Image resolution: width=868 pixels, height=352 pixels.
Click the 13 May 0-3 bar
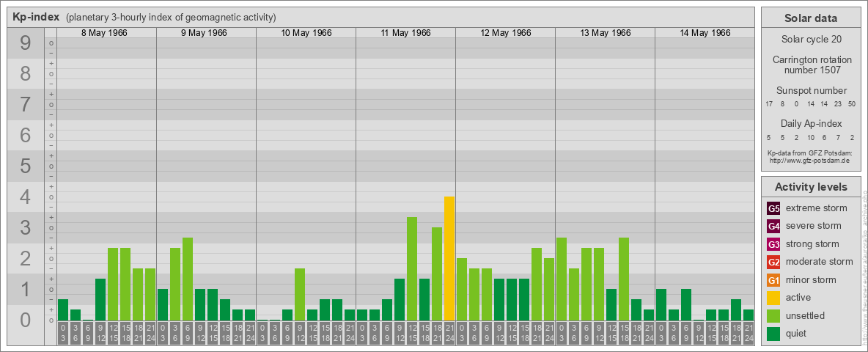(562, 279)
